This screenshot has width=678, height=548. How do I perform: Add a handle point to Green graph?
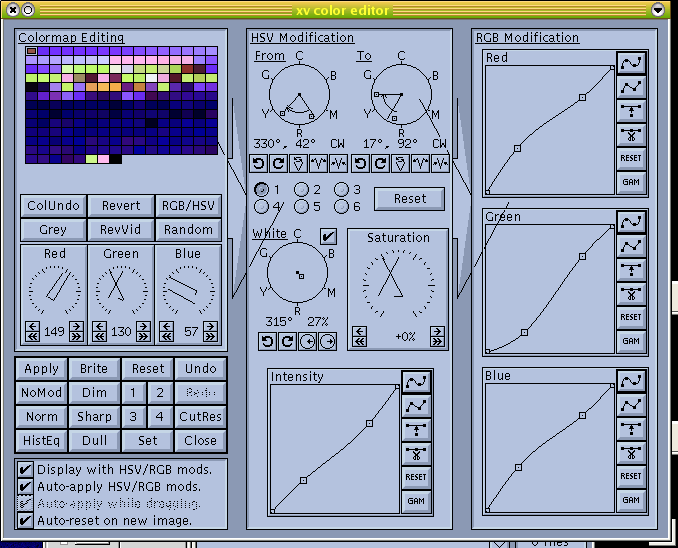tap(631, 270)
